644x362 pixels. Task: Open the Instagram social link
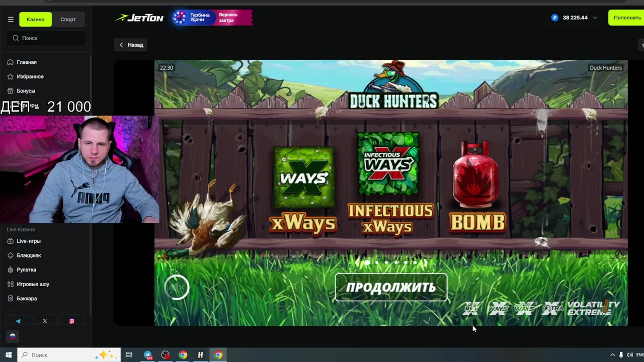click(72, 321)
